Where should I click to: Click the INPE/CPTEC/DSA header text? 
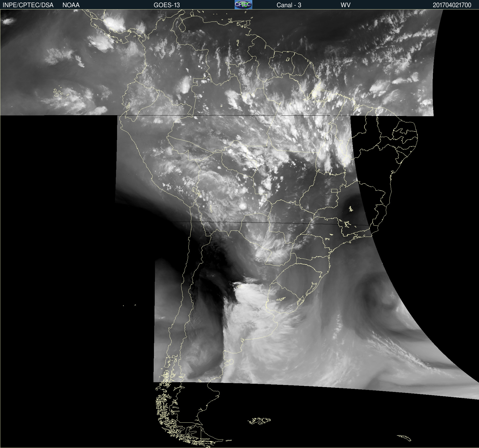click(x=28, y=5)
